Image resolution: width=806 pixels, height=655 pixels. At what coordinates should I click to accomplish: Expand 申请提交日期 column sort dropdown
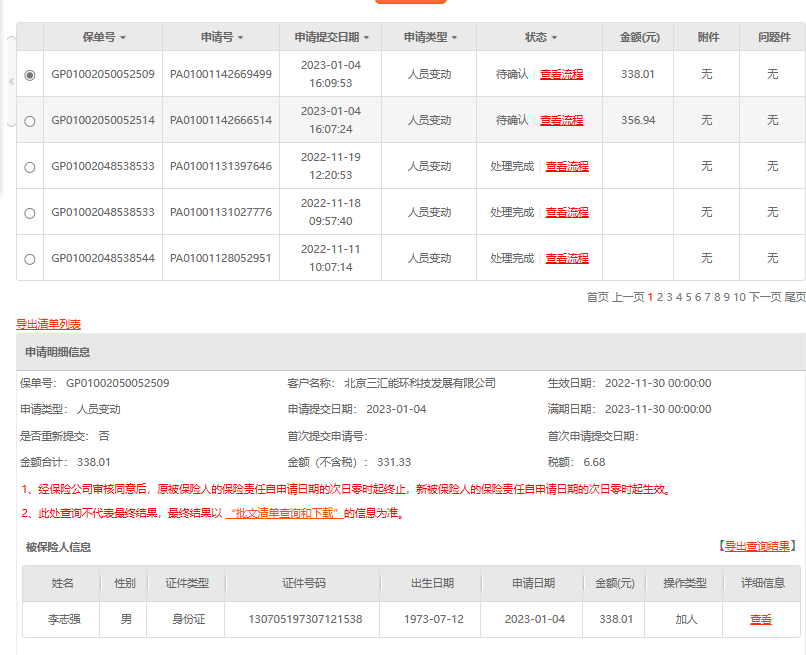pos(366,38)
